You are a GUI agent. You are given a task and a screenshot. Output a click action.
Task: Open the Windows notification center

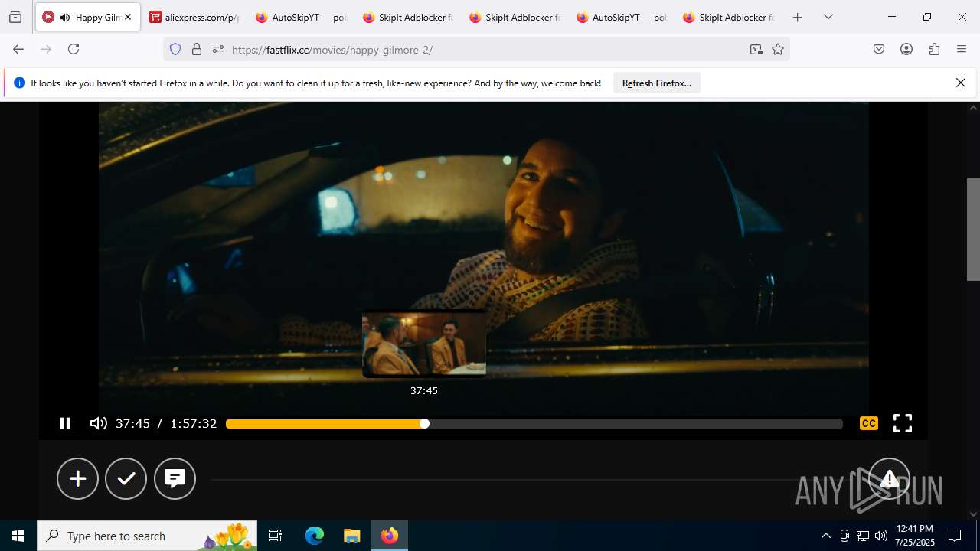click(955, 536)
